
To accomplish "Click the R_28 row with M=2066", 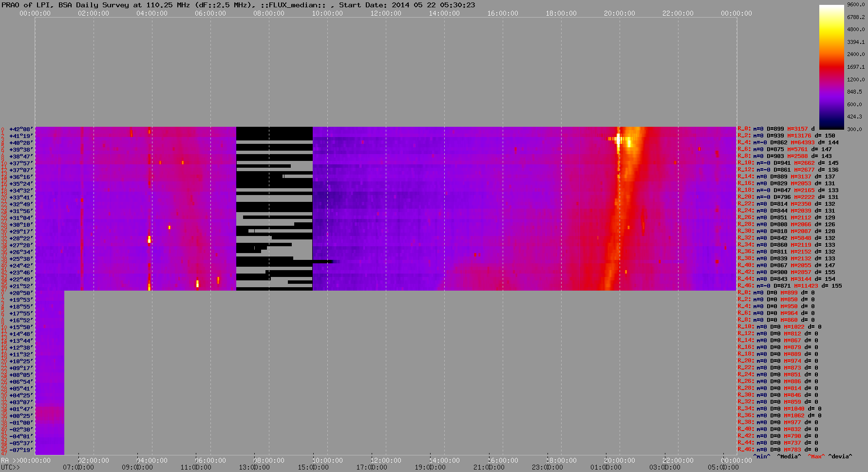I will click(786, 225).
